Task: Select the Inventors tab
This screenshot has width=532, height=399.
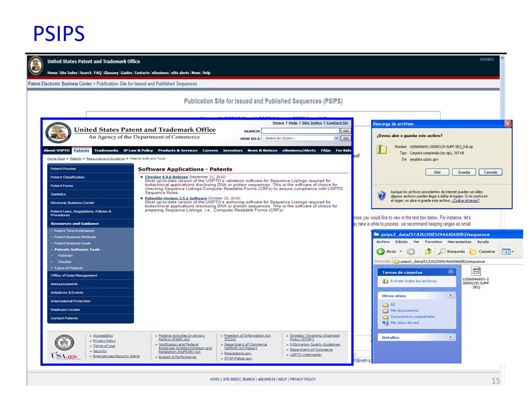Action: [233, 150]
